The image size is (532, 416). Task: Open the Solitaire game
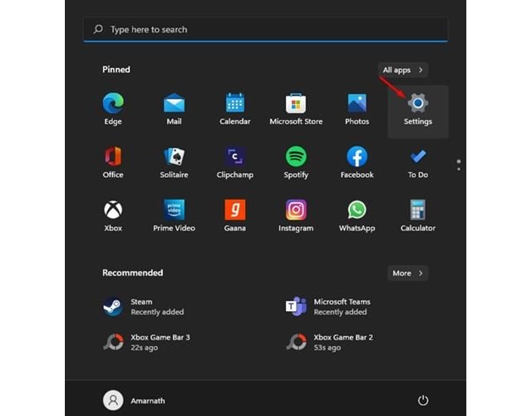(174, 163)
